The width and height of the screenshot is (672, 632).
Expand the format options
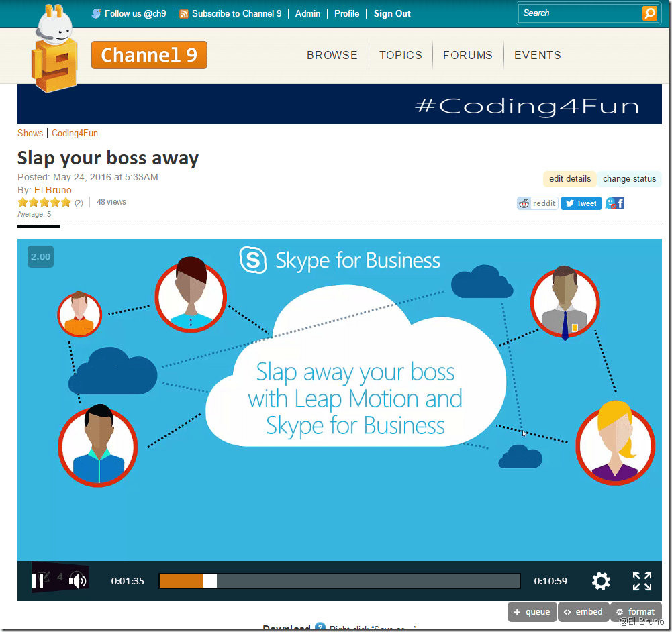pos(636,612)
